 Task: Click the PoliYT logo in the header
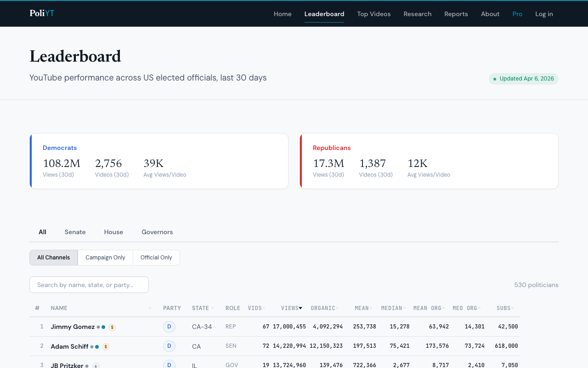pyautogui.click(x=42, y=13)
